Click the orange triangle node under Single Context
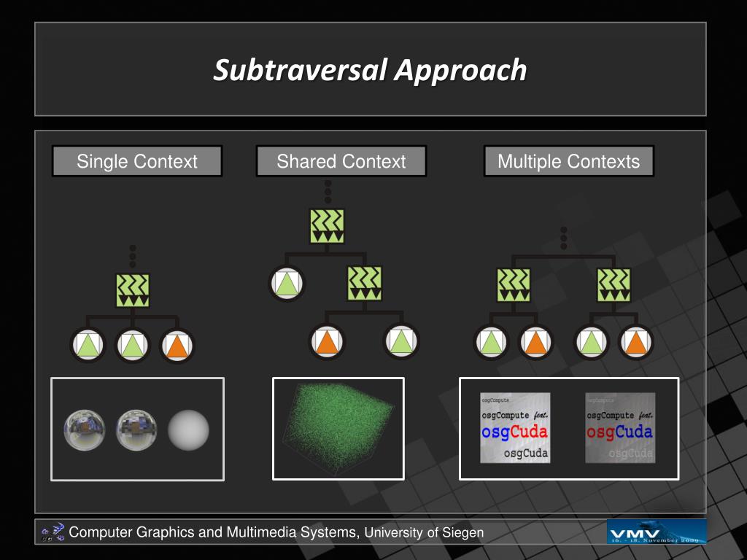The width and height of the screenshot is (747, 560). pos(177,345)
